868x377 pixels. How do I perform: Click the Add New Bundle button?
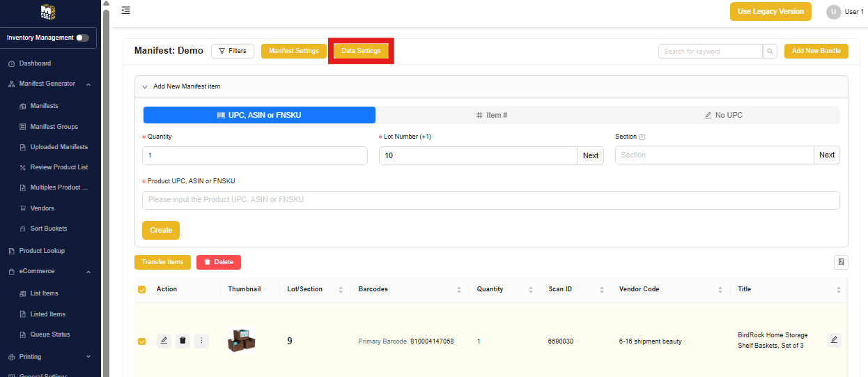tap(816, 51)
